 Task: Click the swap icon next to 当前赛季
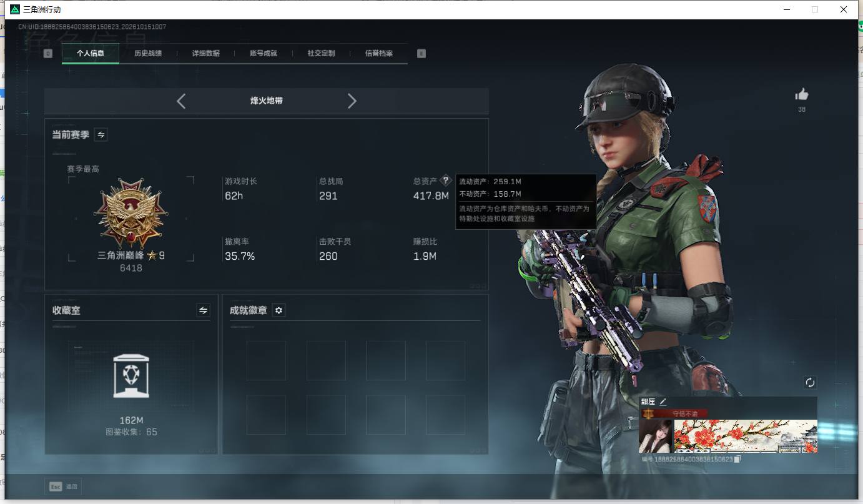point(101,134)
